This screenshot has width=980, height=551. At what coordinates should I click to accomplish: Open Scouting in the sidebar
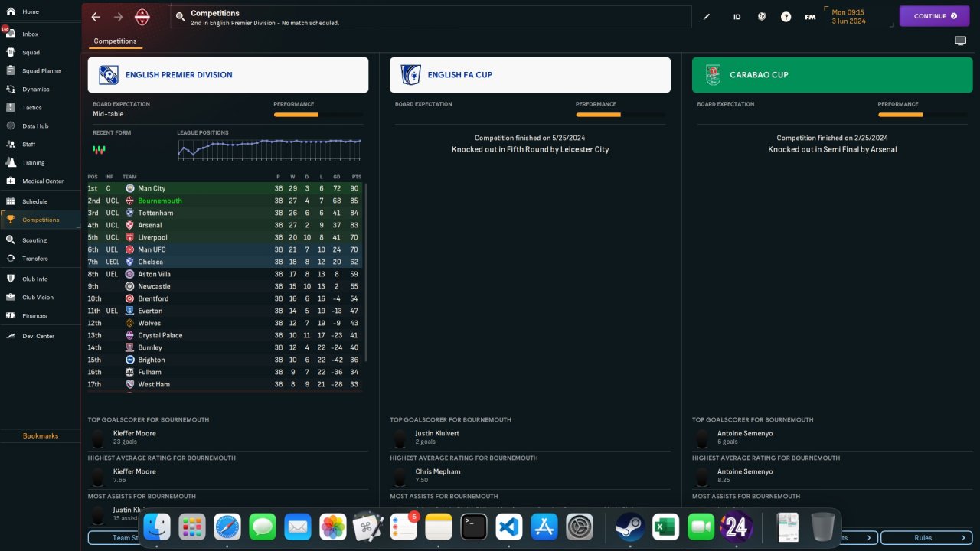[41, 240]
